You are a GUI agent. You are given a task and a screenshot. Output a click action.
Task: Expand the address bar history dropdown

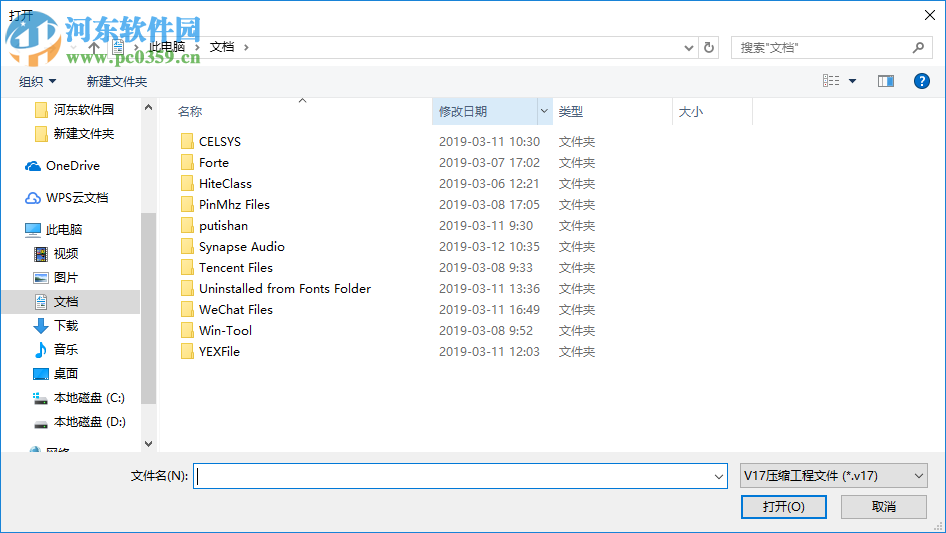coord(688,48)
